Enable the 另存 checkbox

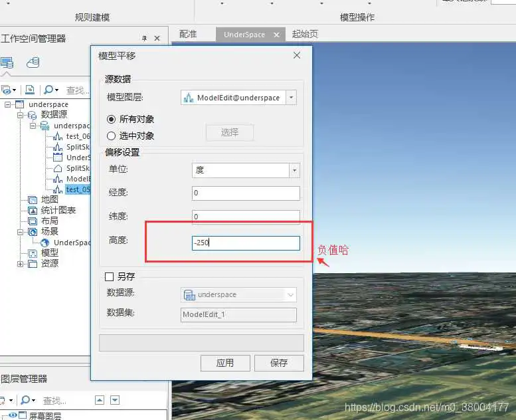click(x=110, y=276)
